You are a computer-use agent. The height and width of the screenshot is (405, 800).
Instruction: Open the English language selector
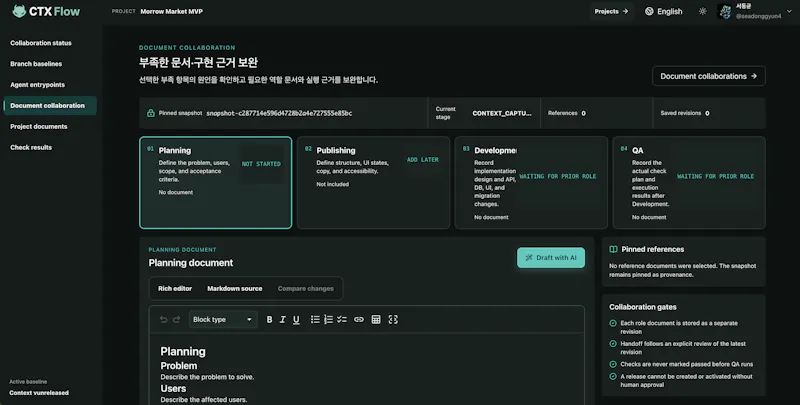pos(663,11)
